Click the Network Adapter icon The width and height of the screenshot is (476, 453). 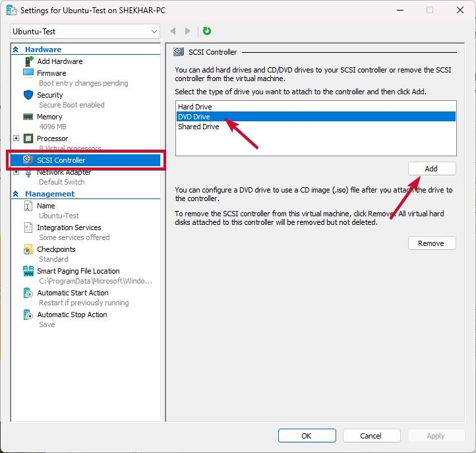(28, 173)
